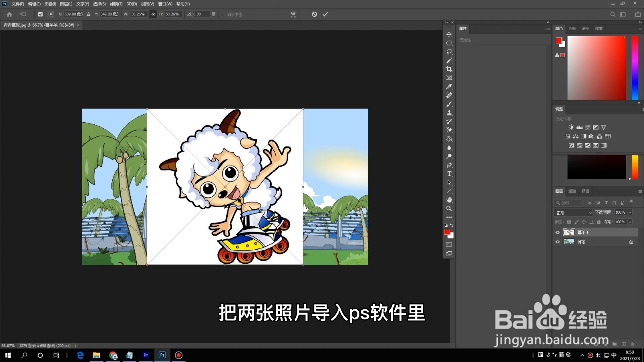644x362 pixels.
Task: Select the Line tool
Action: pos(449,191)
